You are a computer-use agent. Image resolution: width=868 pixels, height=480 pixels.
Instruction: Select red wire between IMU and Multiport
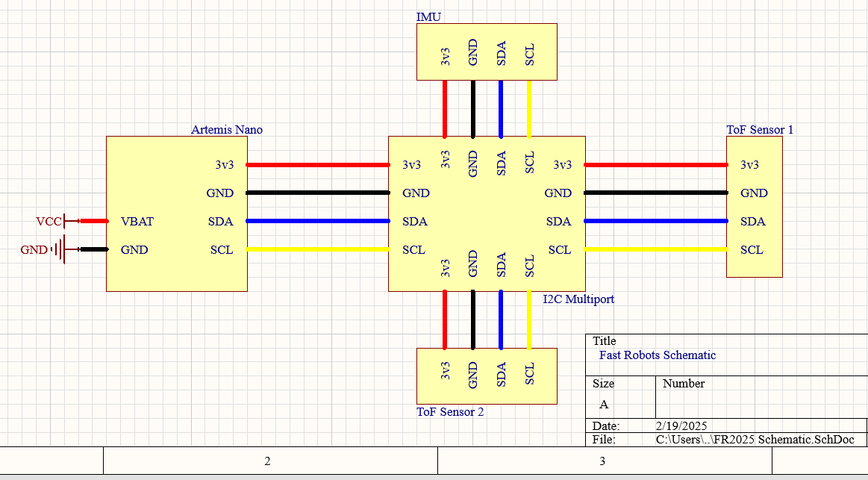(445, 108)
